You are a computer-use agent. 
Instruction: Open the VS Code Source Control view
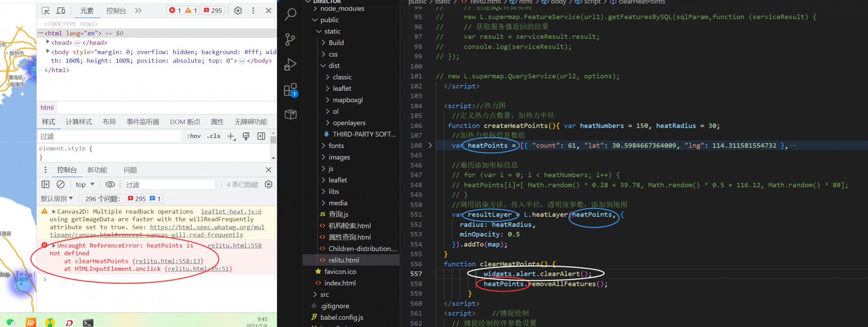point(290,39)
